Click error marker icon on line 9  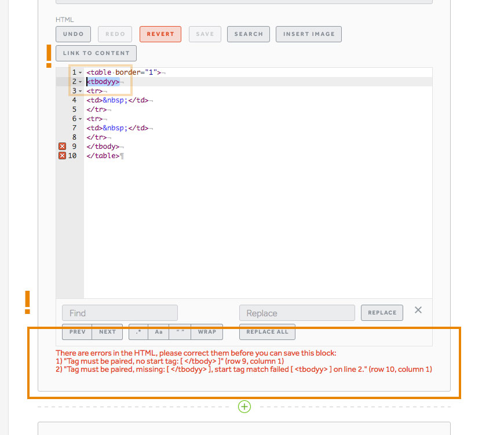coord(63,147)
